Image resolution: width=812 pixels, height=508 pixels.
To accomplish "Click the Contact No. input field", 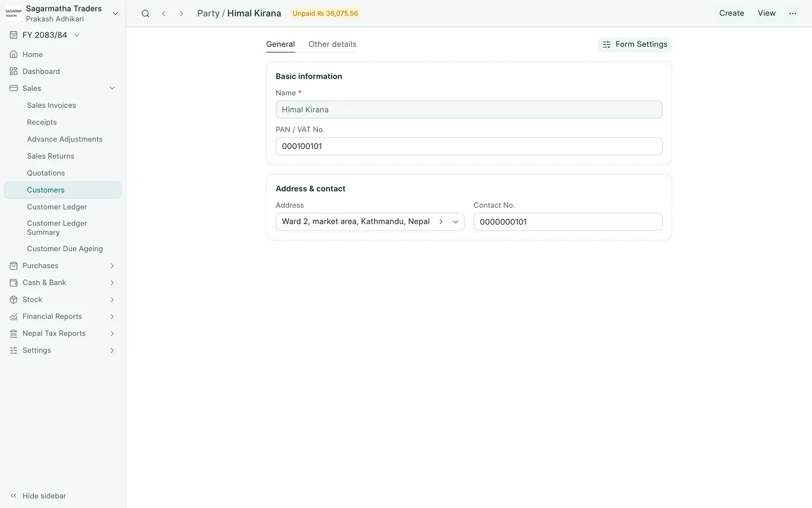I will [568, 222].
